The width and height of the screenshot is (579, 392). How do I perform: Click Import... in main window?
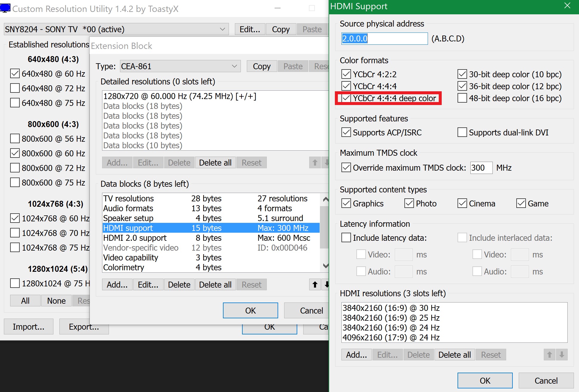[29, 327]
